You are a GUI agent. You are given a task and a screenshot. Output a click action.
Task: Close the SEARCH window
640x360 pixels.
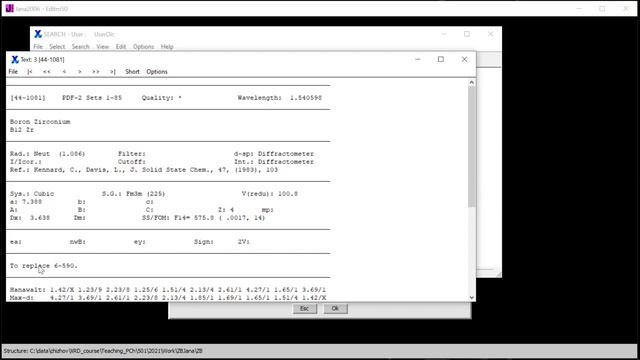pyautogui.click(x=490, y=34)
